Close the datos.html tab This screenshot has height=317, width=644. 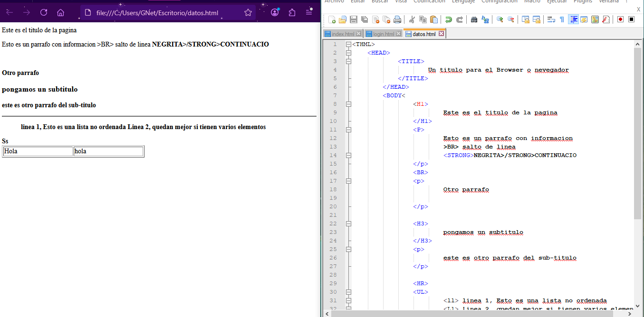(x=441, y=34)
